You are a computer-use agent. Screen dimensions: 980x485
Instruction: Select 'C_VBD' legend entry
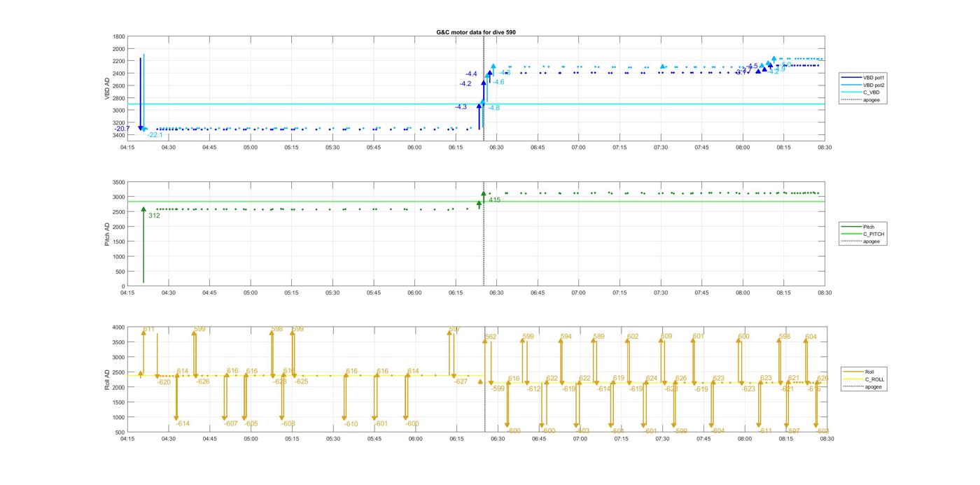click(x=871, y=92)
